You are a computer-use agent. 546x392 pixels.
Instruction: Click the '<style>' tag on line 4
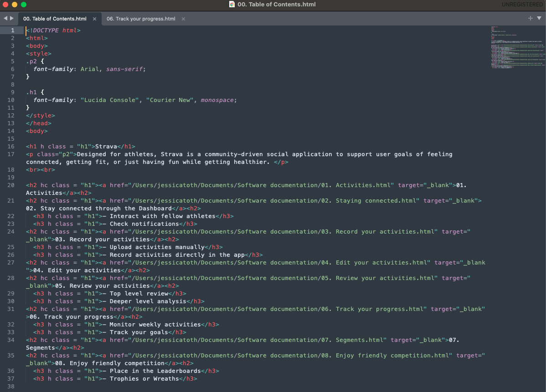tap(39, 54)
